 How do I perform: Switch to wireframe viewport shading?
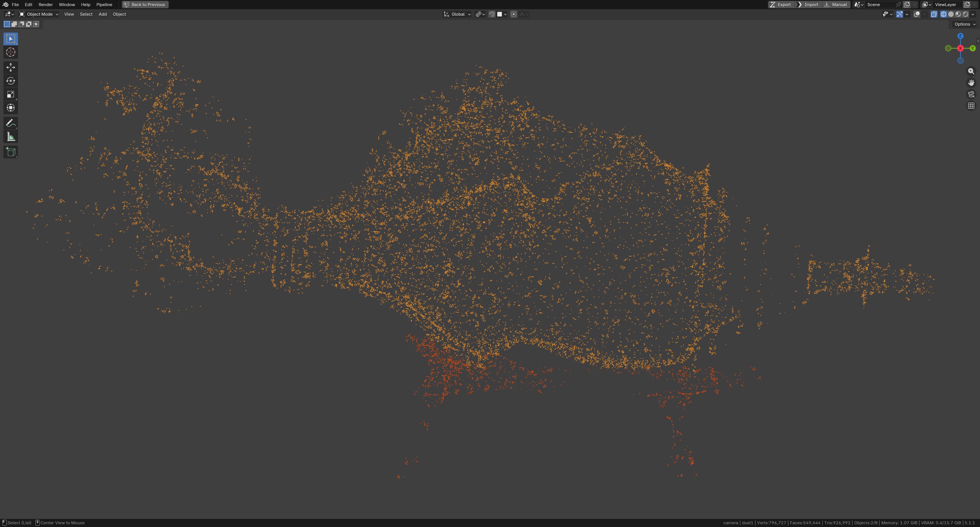[944, 14]
